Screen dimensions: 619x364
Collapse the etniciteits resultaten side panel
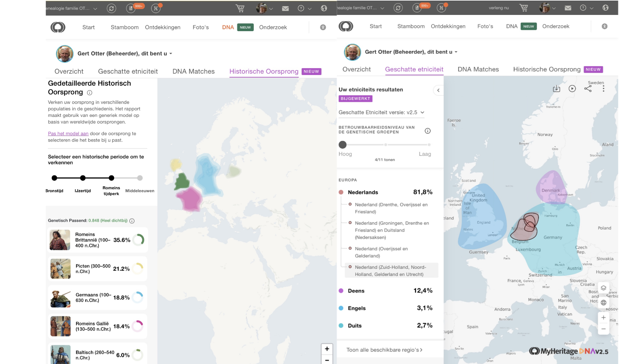point(438,90)
